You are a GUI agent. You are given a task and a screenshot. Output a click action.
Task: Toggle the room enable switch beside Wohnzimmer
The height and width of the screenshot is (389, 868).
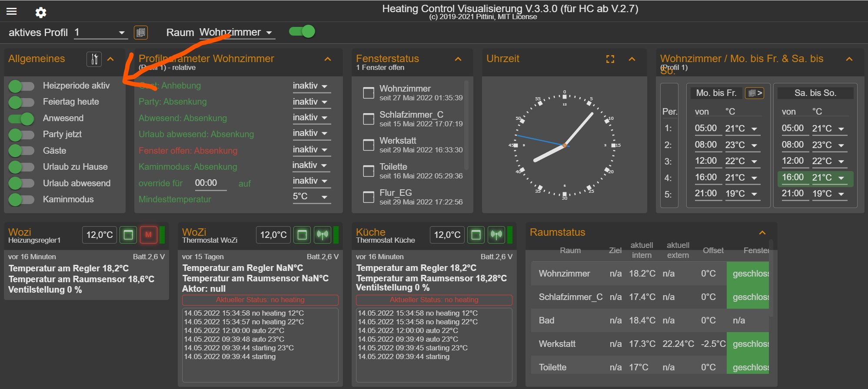click(x=302, y=32)
